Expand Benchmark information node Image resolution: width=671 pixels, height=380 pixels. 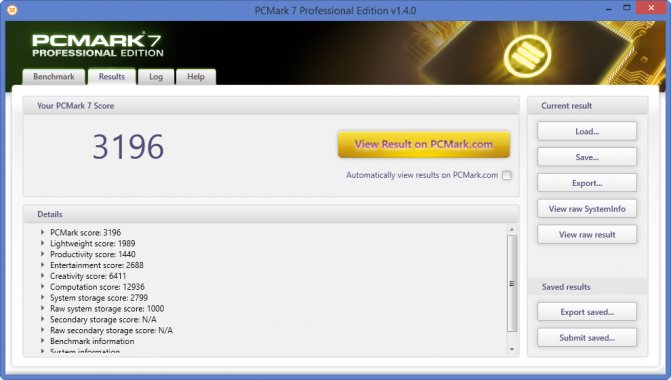click(x=42, y=341)
